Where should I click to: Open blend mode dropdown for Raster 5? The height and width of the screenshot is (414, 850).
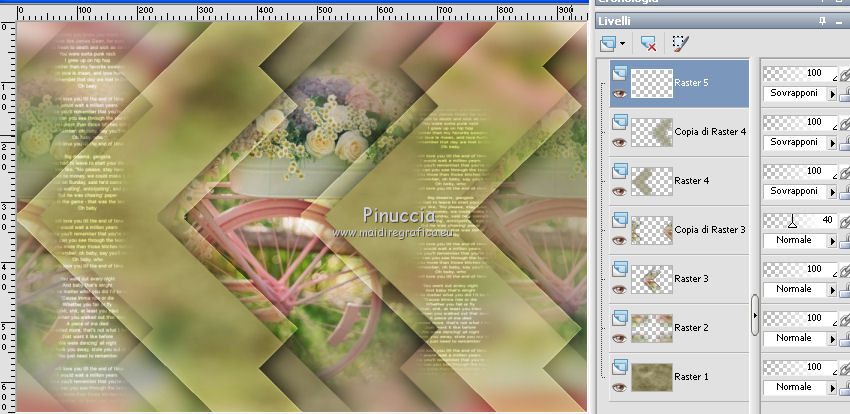tap(832, 94)
